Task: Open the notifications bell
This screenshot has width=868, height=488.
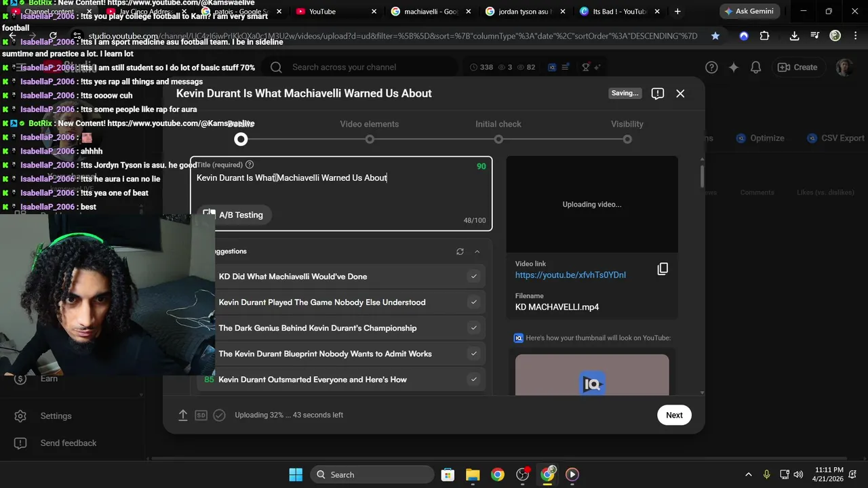Action: tap(755, 67)
